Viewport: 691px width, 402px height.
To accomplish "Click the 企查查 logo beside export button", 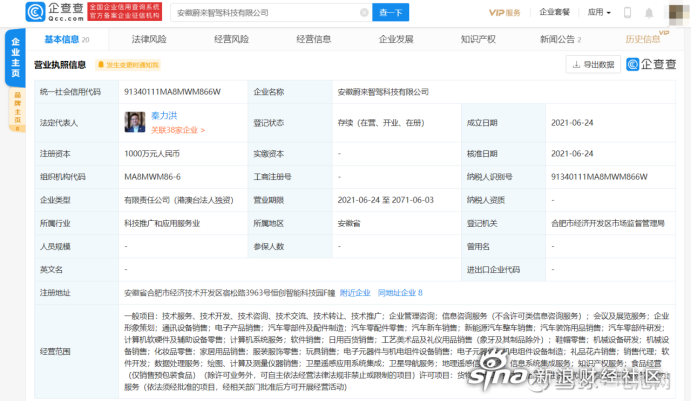I will pyautogui.click(x=651, y=64).
